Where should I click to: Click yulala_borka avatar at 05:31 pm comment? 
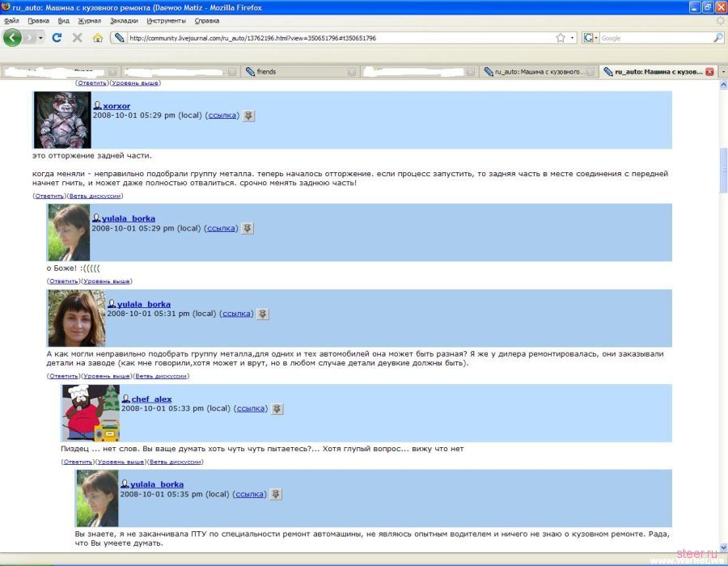coord(77,319)
